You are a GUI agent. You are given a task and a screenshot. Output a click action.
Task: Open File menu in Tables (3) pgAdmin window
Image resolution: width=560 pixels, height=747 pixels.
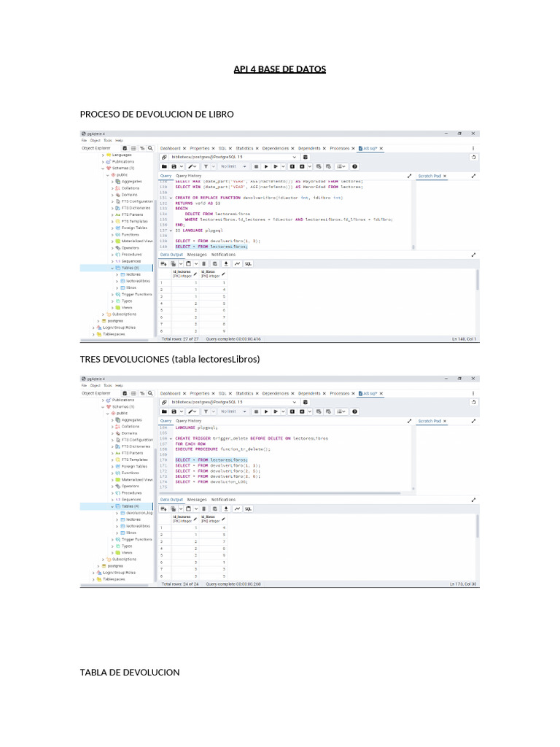click(x=85, y=141)
